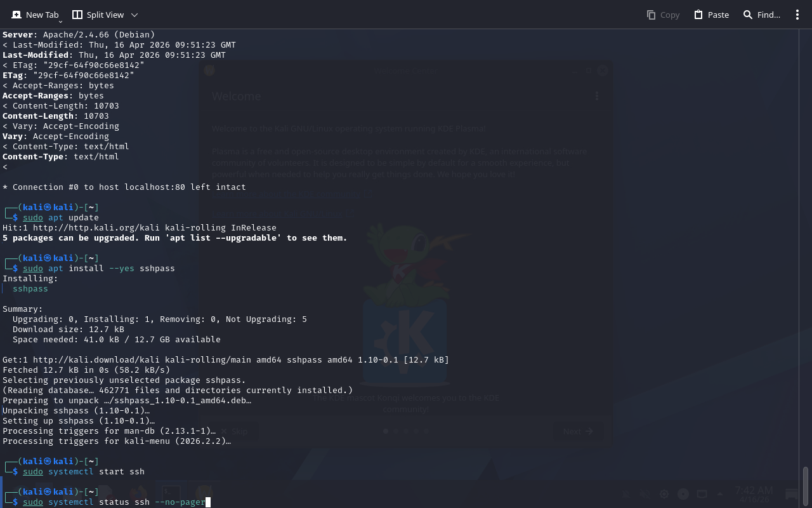Image resolution: width=812 pixels, height=508 pixels.
Task: Click the scrollbar track above the handle
Action: pos(806,254)
